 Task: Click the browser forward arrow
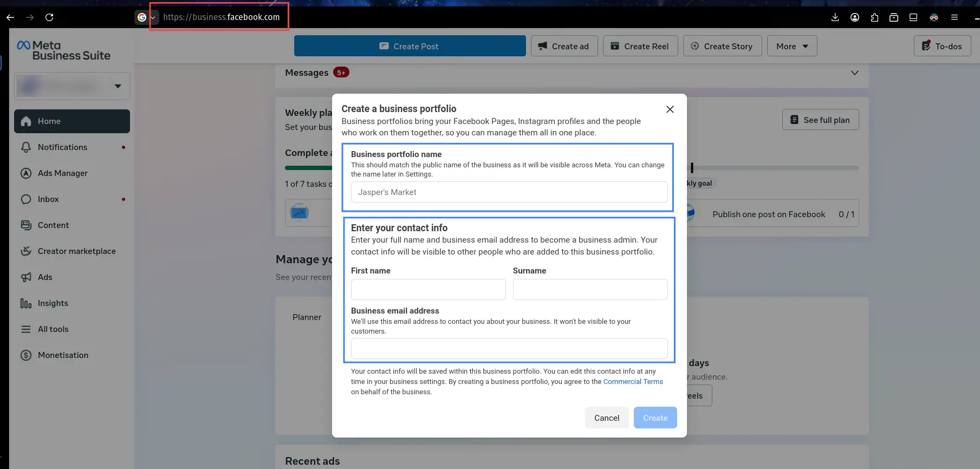[30, 17]
